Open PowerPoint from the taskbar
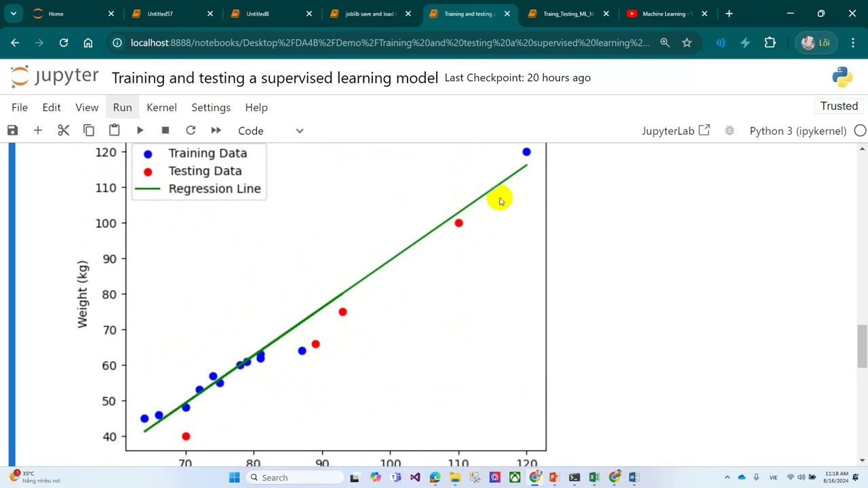 coord(554,477)
